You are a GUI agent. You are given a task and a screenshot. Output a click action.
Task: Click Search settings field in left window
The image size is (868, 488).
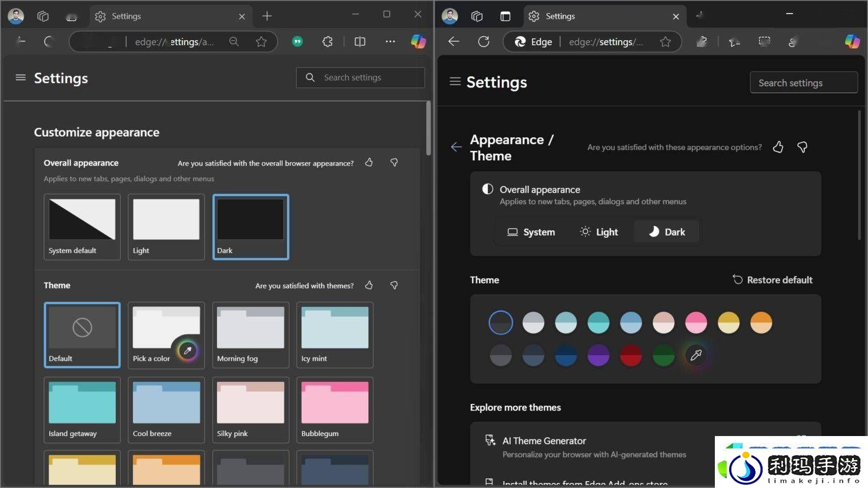click(361, 77)
